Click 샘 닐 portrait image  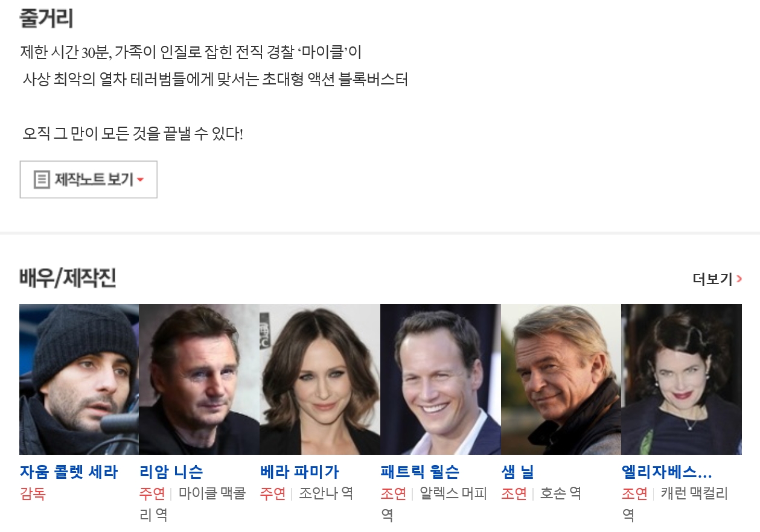561,379
